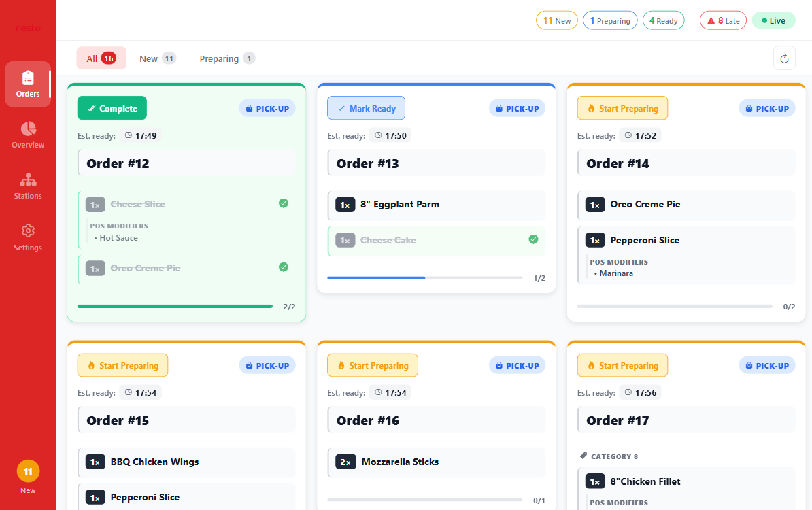
Task: Click the clock icon beside 17:56
Action: (x=628, y=392)
